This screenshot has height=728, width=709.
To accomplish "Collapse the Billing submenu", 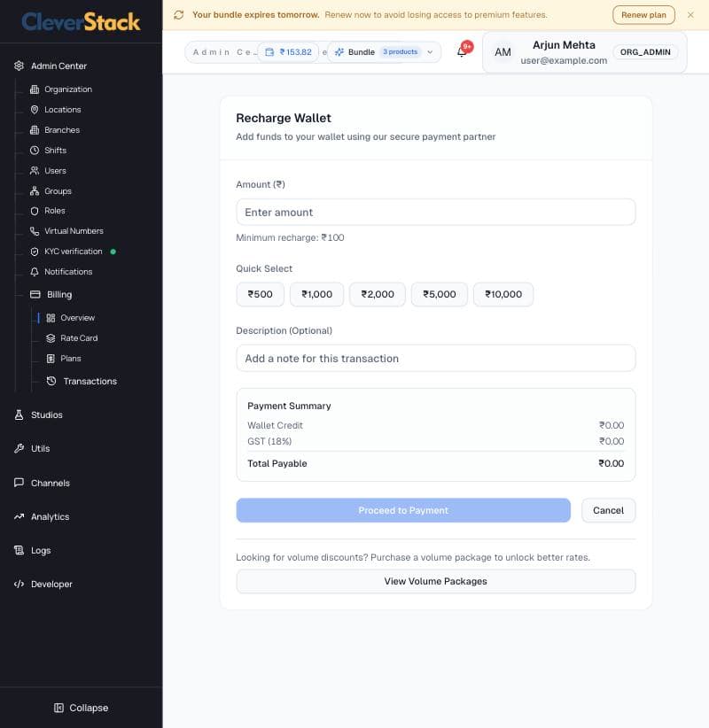I will pos(59,294).
